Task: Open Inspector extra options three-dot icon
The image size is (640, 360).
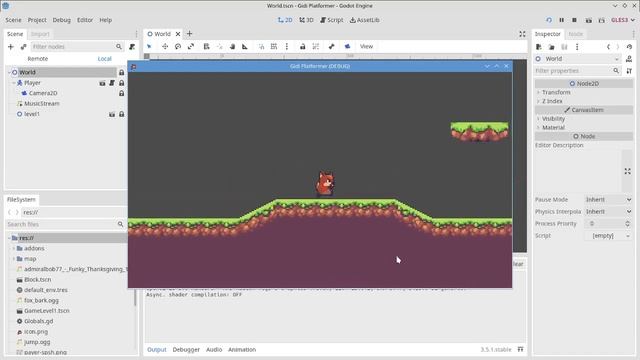Action: tap(577, 47)
